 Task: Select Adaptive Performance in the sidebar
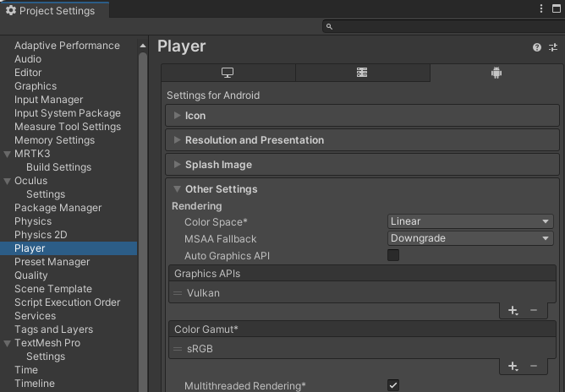[x=67, y=46]
